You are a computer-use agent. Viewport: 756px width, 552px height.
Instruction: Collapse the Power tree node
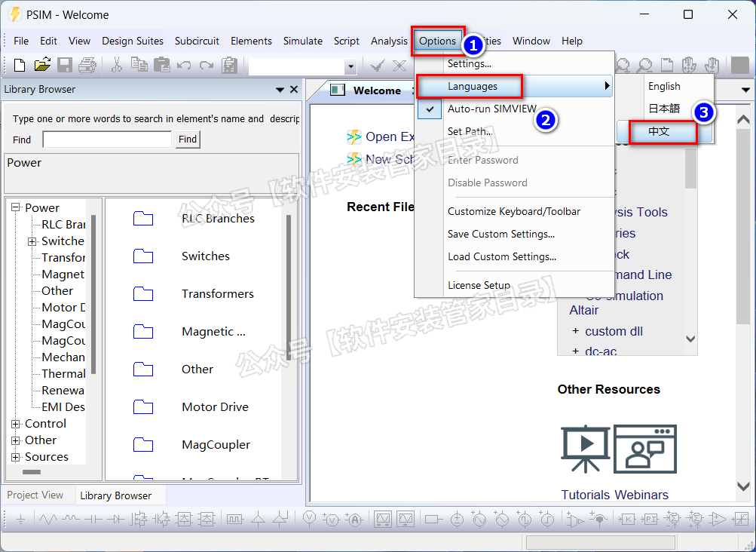coord(16,207)
